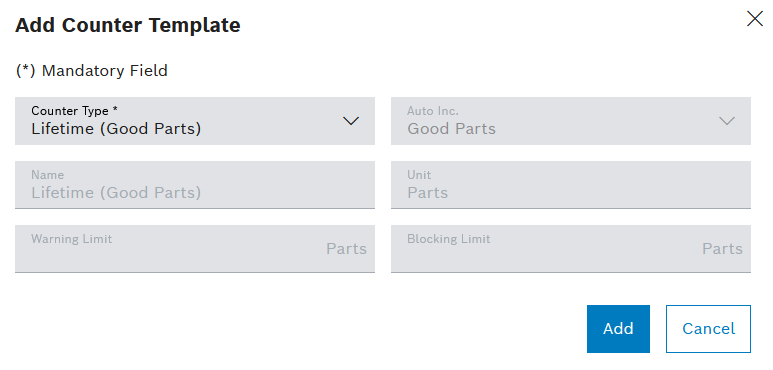This screenshot has height=370, width=773.
Task: Close the Add Counter Template dialog
Action: coord(754,19)
